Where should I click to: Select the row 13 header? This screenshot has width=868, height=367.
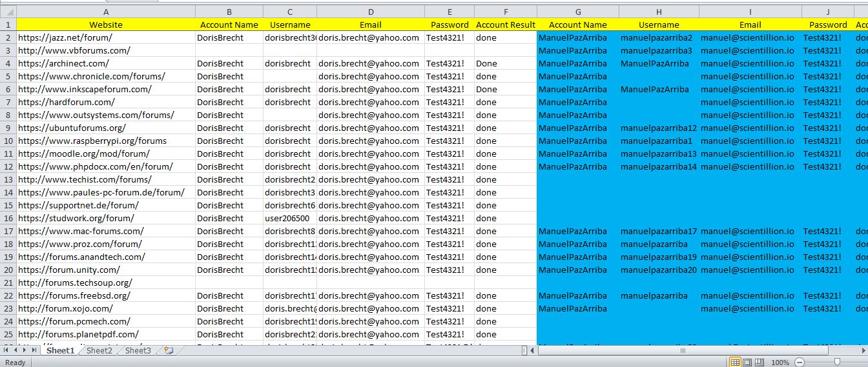(8, 179)
